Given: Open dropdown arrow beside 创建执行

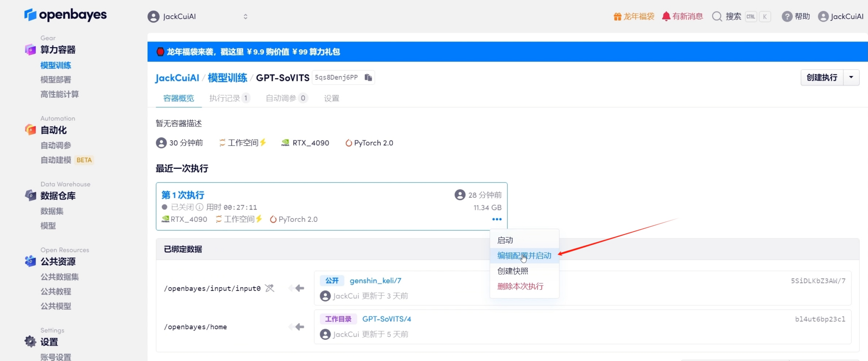Looking at the screenshot, I should [851, 78].
